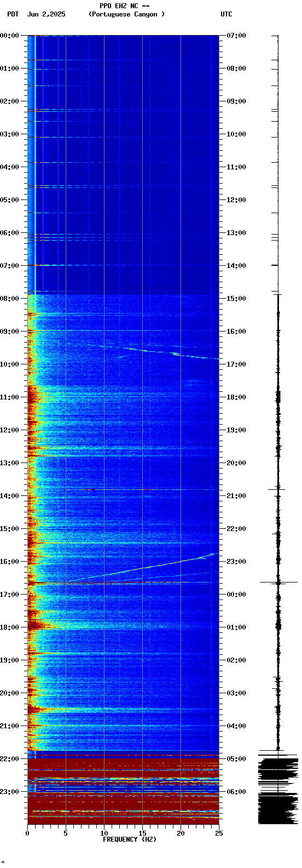Click '20:00' on the PDT time axis
The height and width of the screenshot is (868, 302).
click(x=10, y=693)
